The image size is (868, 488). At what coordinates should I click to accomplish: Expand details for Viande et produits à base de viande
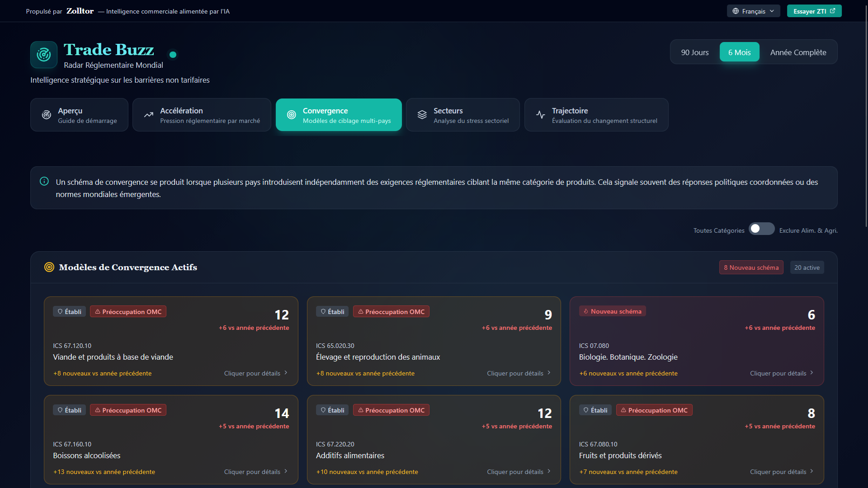click(x=255, y=373)
